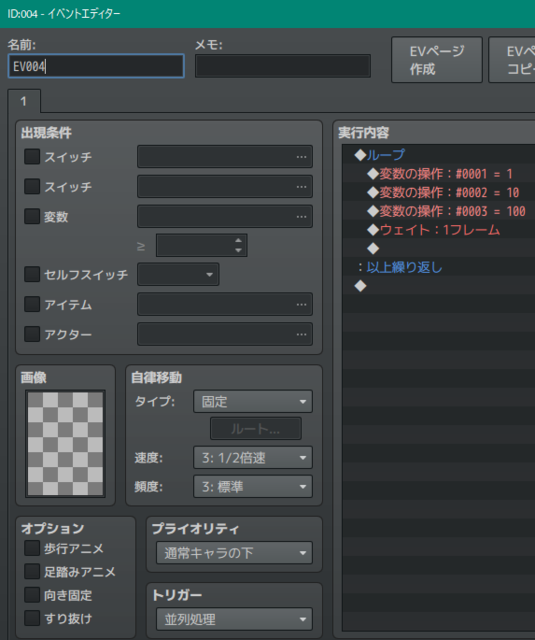Open the トリガー dropdown showing 並列処理

tap(234, 619)
